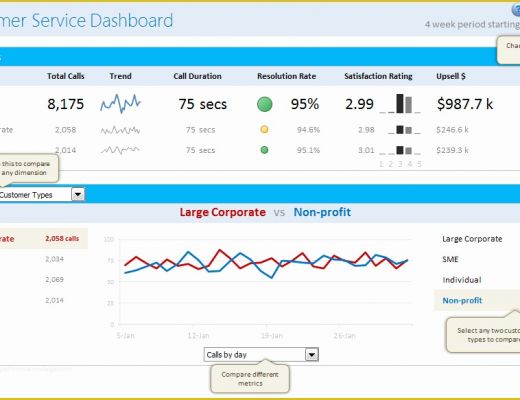Click the Call Duration column header
This screenshot has height=400, width=520.
(197, 76)
